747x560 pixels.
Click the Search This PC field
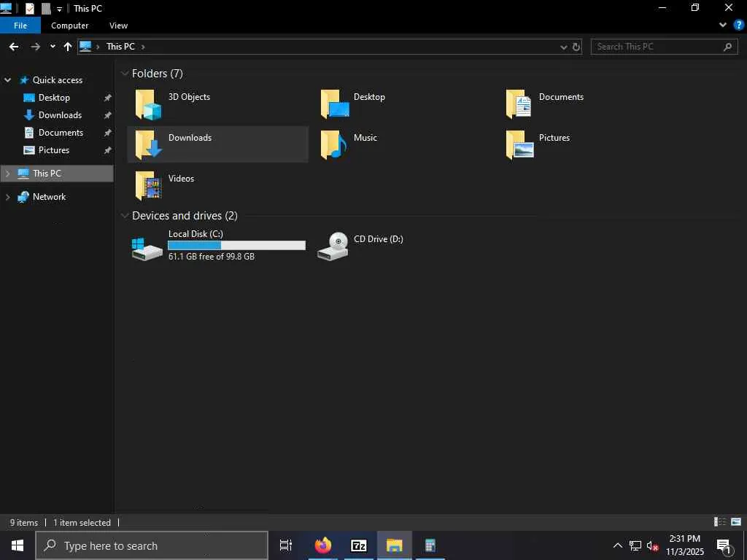click(x=664, y=47)
